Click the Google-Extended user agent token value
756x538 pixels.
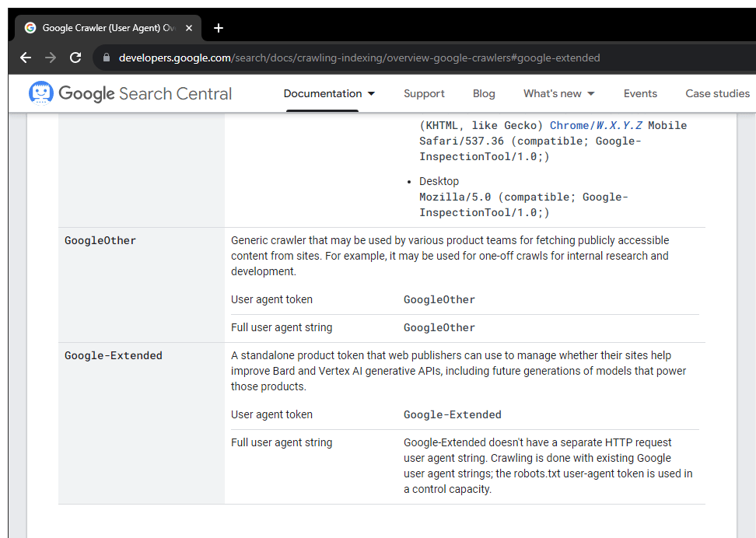tap(452, 414)
